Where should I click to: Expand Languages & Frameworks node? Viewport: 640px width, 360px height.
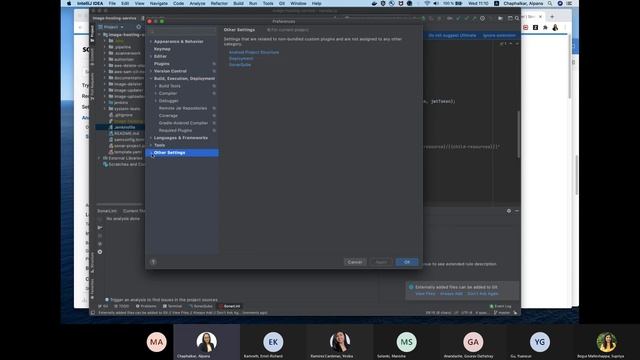[x=151, y=138]
